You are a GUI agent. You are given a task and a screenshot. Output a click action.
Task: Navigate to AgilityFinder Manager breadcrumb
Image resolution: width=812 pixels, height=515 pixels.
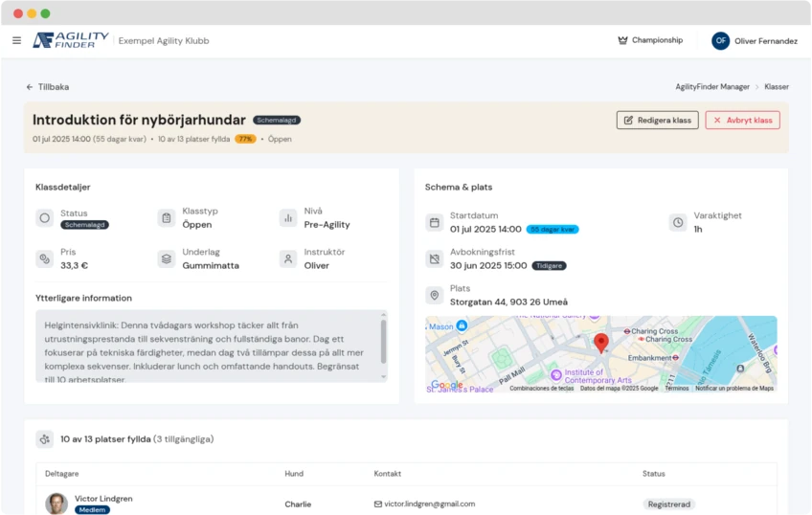(x=712, y=87)
